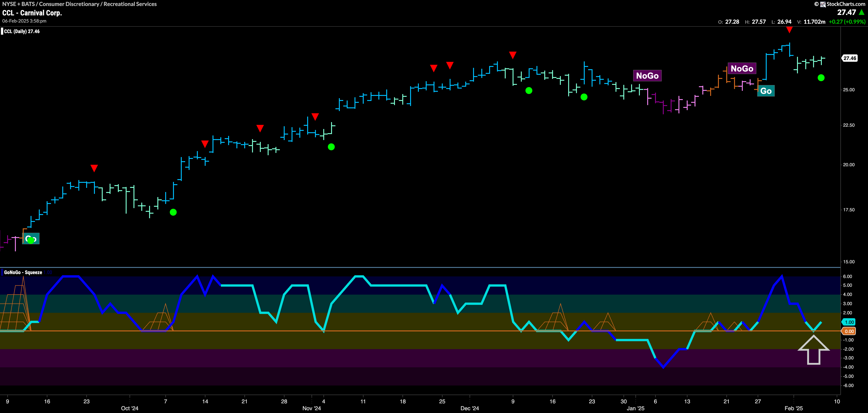
Task: Click the green circle on the September Go label
Action: click(31, 240)
